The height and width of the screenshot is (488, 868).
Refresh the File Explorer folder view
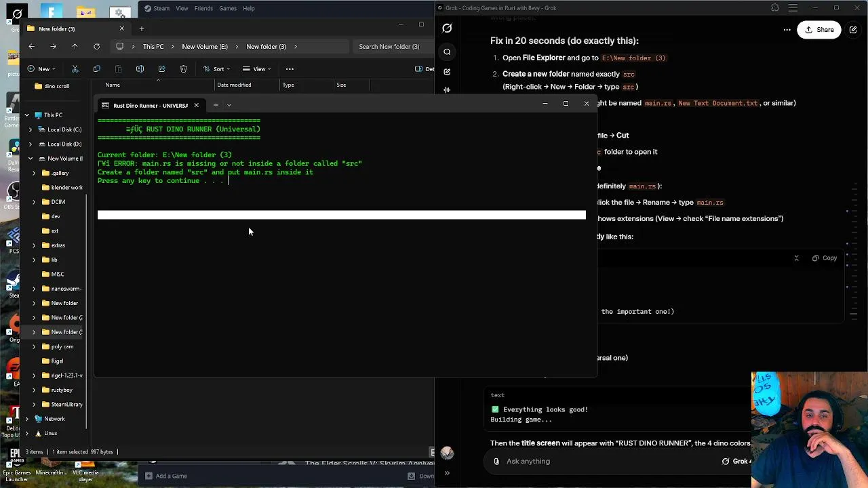point(96,46)
